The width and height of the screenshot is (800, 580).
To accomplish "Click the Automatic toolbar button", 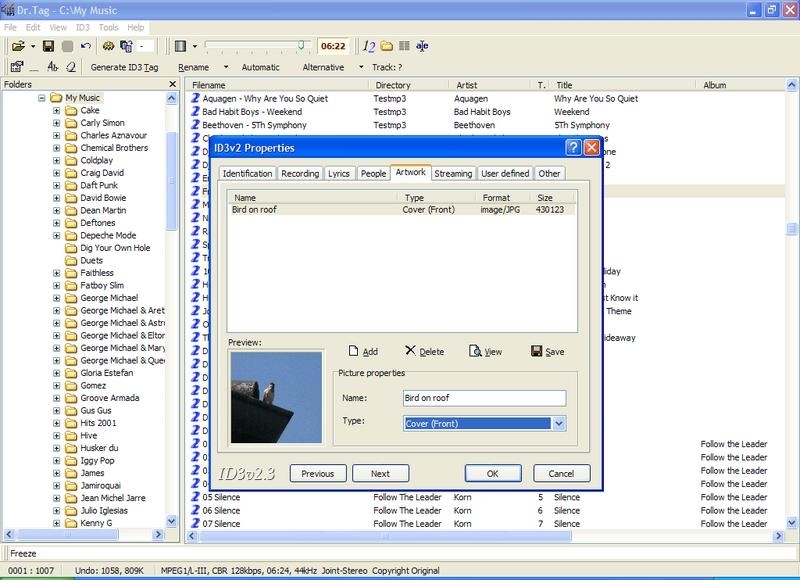I will 260,67.
